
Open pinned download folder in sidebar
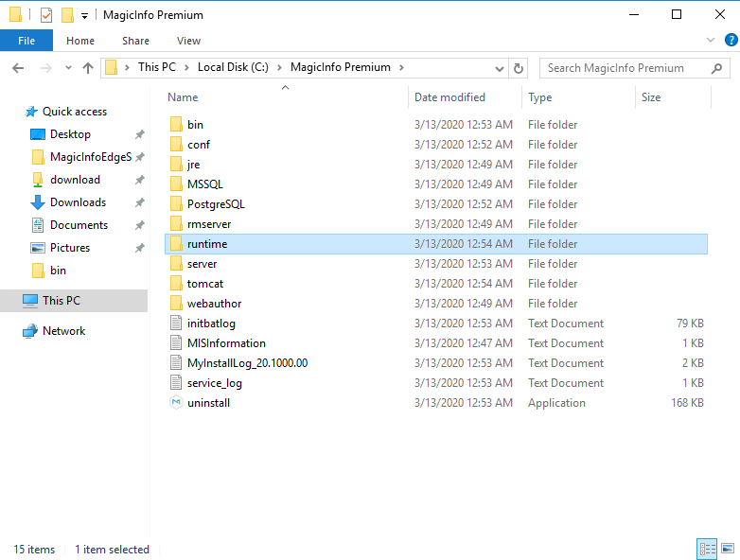click(75, 180)
